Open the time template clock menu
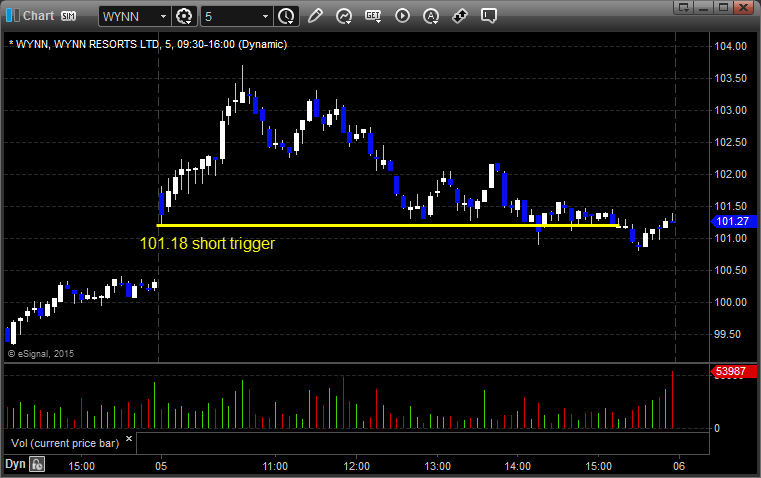The height and width of the screenshot is (478, 761). pos(286,16)
